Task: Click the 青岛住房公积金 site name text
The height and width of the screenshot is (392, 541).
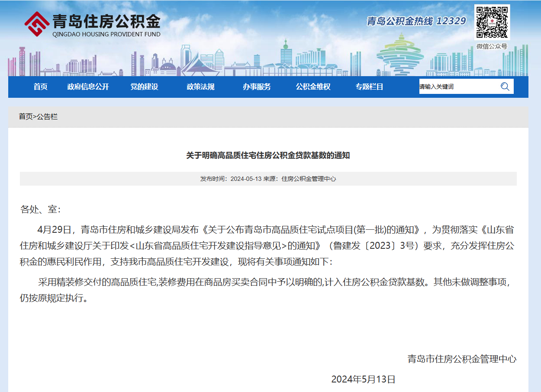Action: (106, 21)
